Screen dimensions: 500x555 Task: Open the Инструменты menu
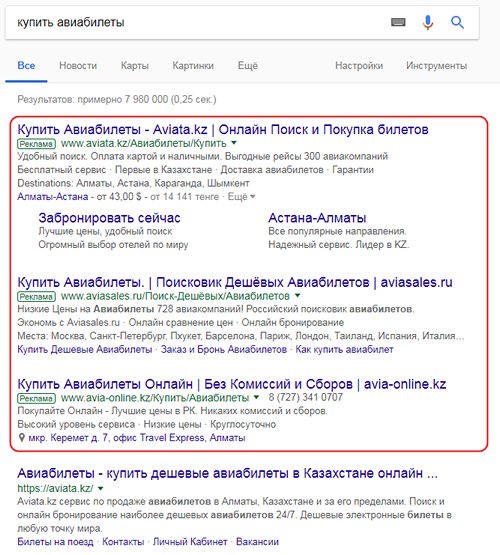(x=436, y=65)
